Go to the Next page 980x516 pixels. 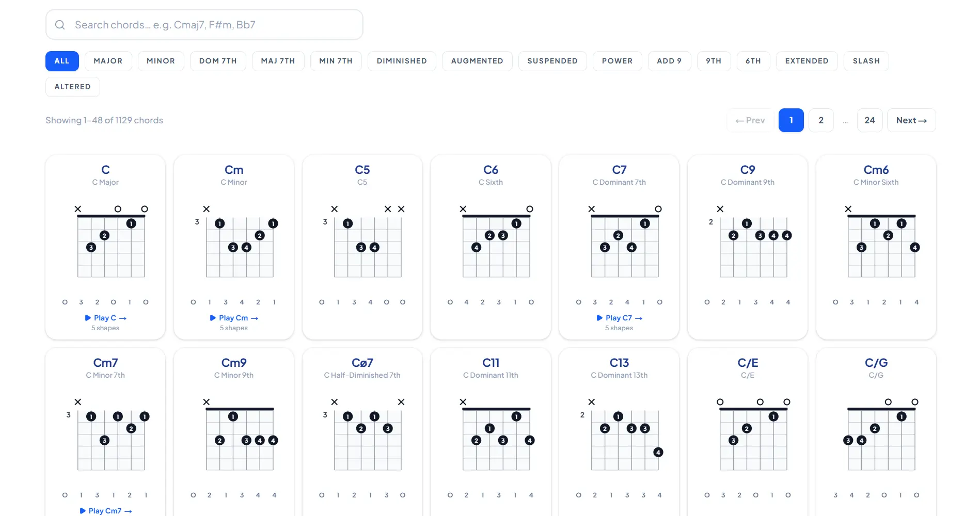click(911, 120)
